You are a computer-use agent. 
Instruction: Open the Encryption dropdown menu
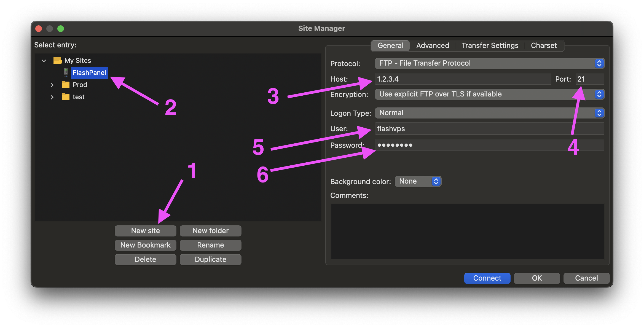489,94
